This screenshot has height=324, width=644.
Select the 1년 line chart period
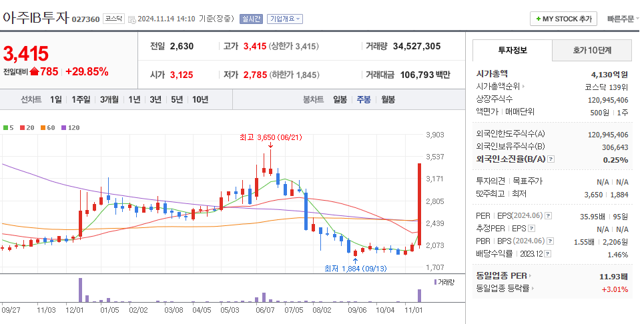coord(134,99)
